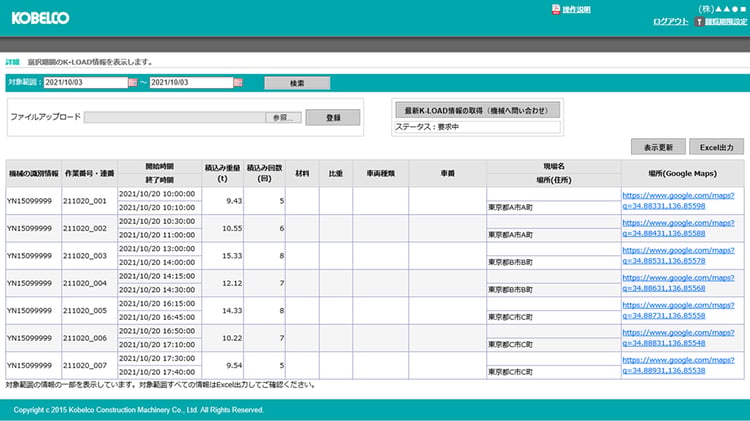
Task: Click the 積込み重量 (t) column header
Action: click(222, 174)
